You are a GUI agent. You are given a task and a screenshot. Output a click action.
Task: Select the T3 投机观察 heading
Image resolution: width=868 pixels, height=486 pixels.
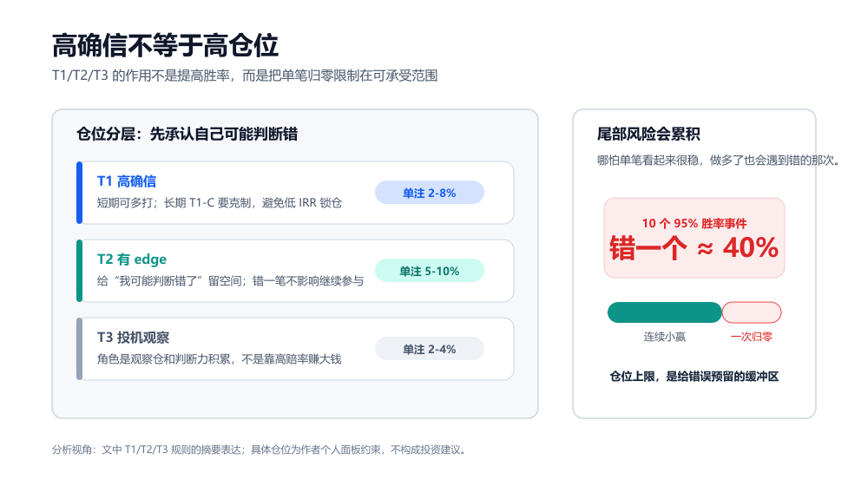(x=134, y=337)
